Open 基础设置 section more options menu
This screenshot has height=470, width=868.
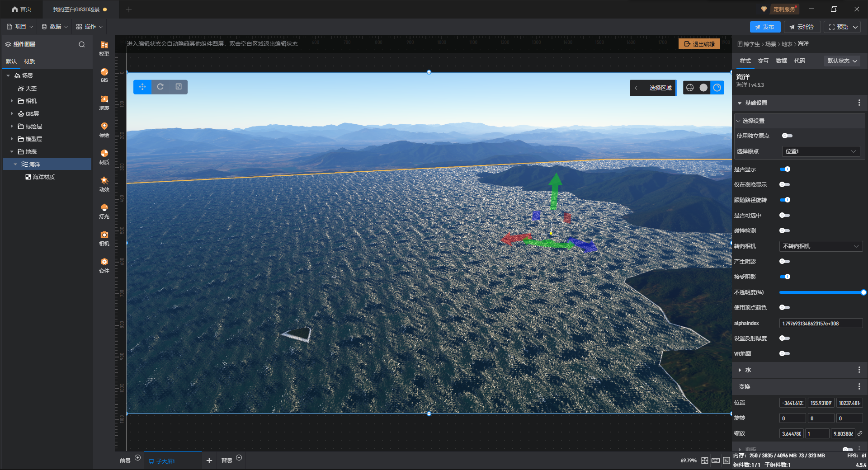859,103
